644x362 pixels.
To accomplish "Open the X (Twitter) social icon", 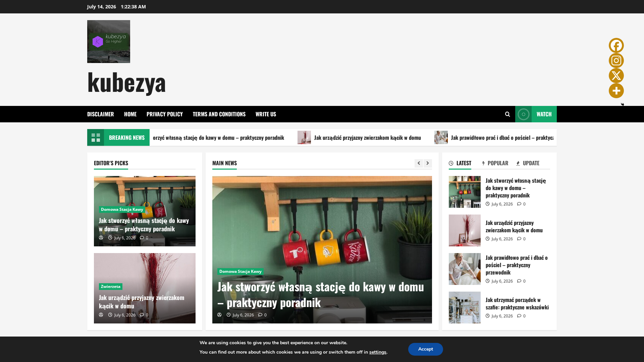I will point(616,75).
